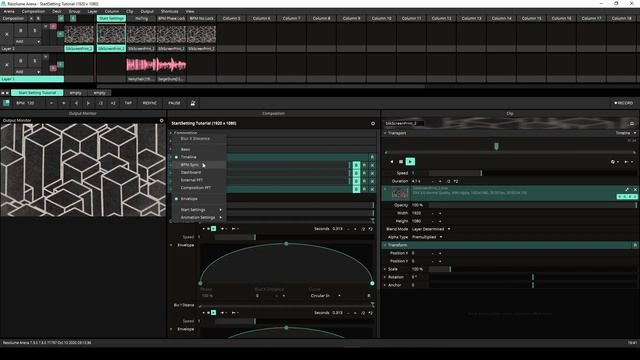
Task: Clear Layer 2 with its X button
Action: coord(7,34)
